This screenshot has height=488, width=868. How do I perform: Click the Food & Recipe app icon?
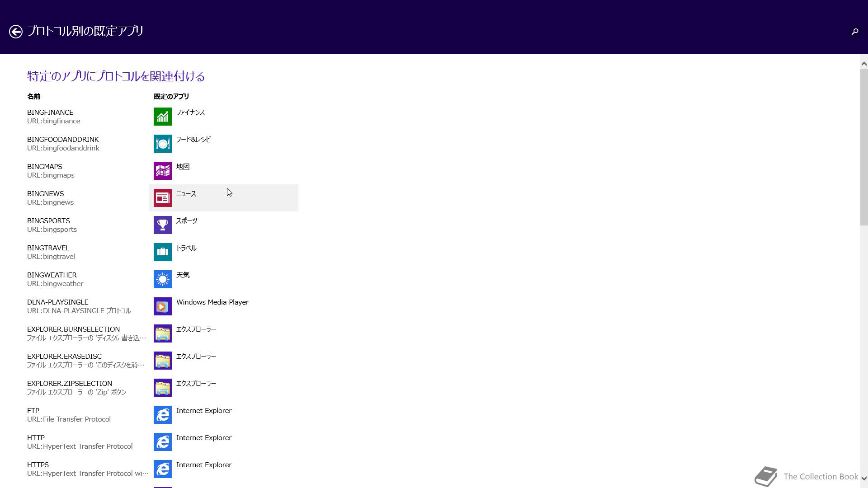[x=163, y=144]
